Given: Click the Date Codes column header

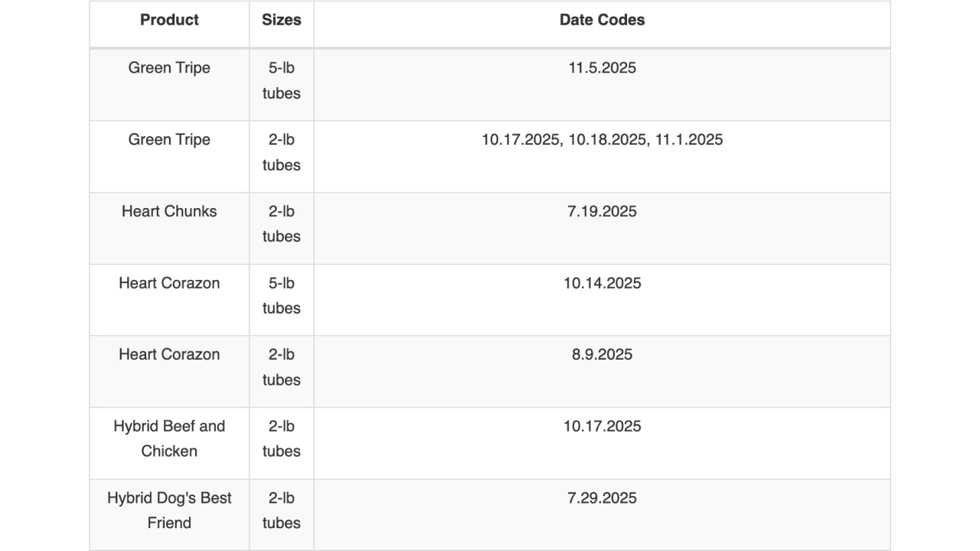Looking at the screenshot, I should (602, 20).
